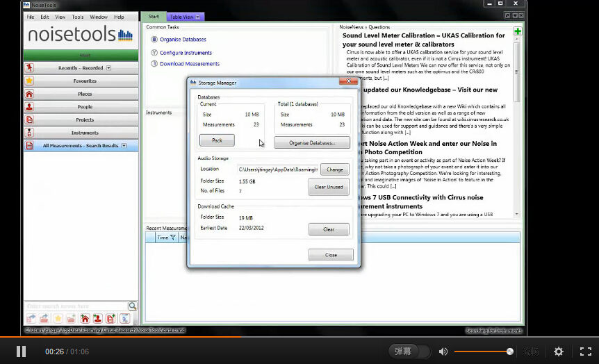Click the Download Measurements link
The width and height of the screenshot is (599, 364).
pos(190,64)
